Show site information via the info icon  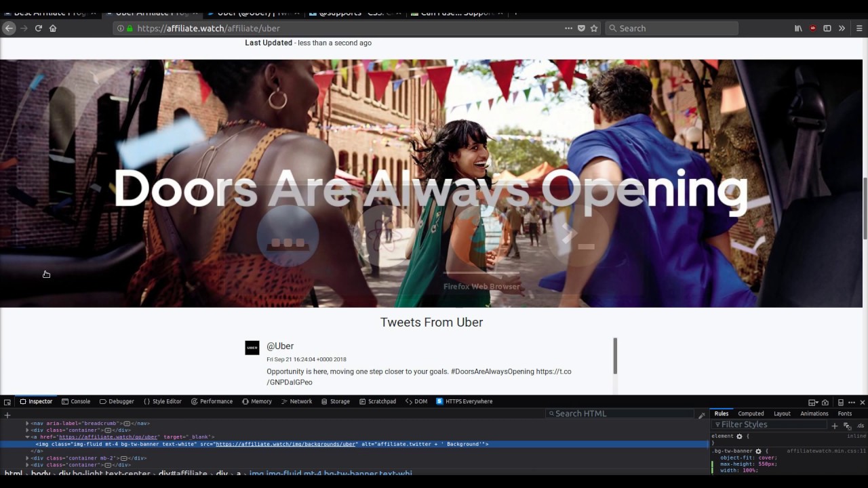121,28
